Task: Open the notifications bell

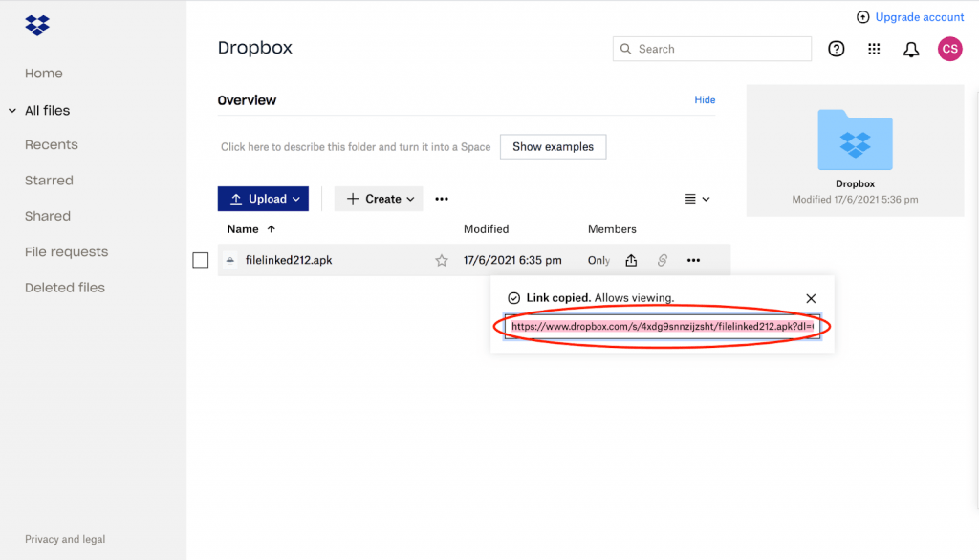Action: click(x=911, y=50)
